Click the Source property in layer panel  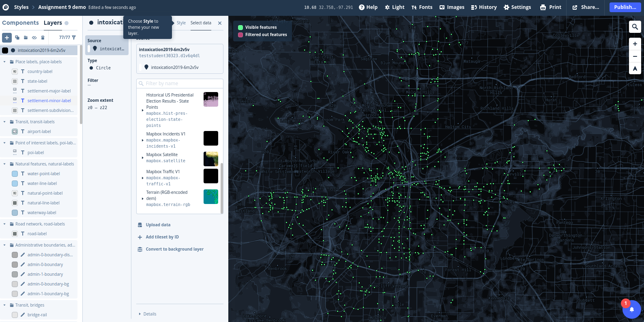point(107,45)
